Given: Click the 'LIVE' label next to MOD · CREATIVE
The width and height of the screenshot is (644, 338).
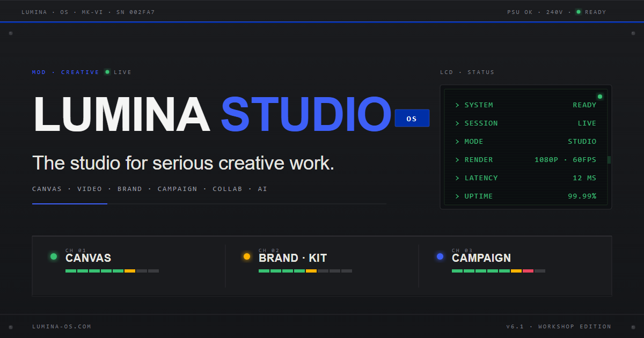Looking at the screenshot, I should 122,72.
